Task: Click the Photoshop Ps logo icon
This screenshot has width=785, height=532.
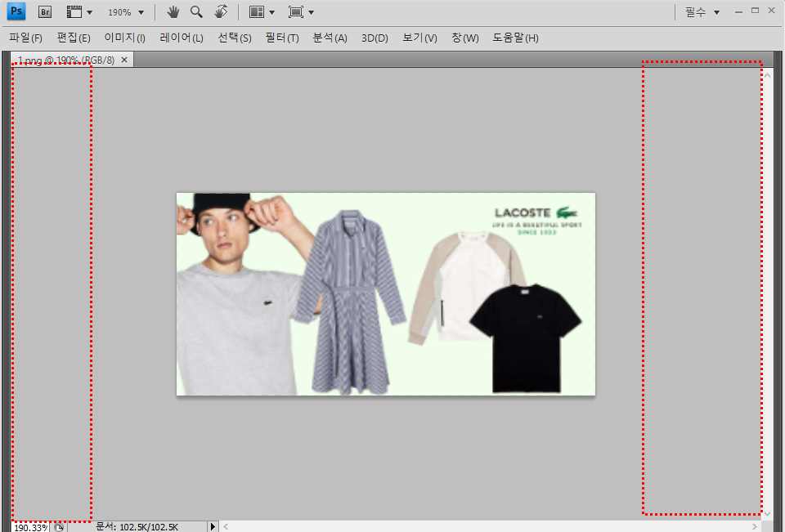Action: coord(16,11)
